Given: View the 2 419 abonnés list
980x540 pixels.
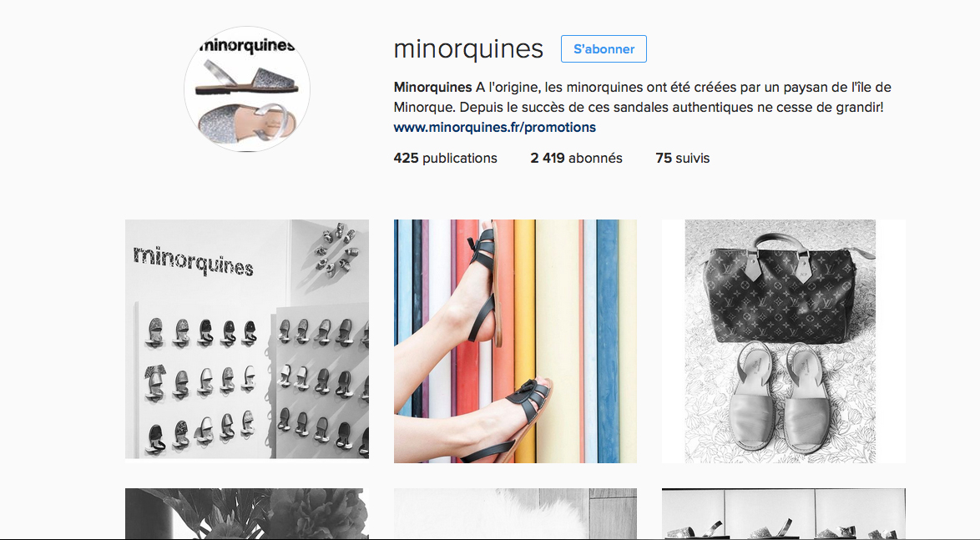Looking at the screenshot, I should click(x=576, y=158).
